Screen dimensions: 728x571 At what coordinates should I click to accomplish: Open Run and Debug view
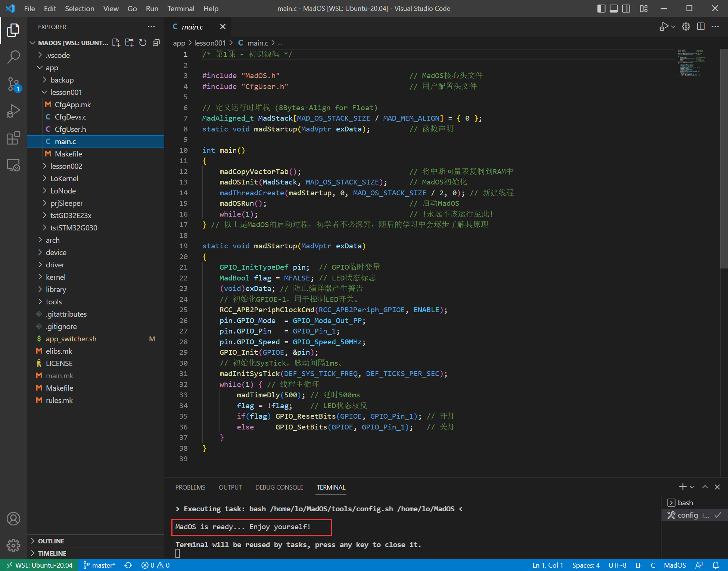tap(13, 111)
